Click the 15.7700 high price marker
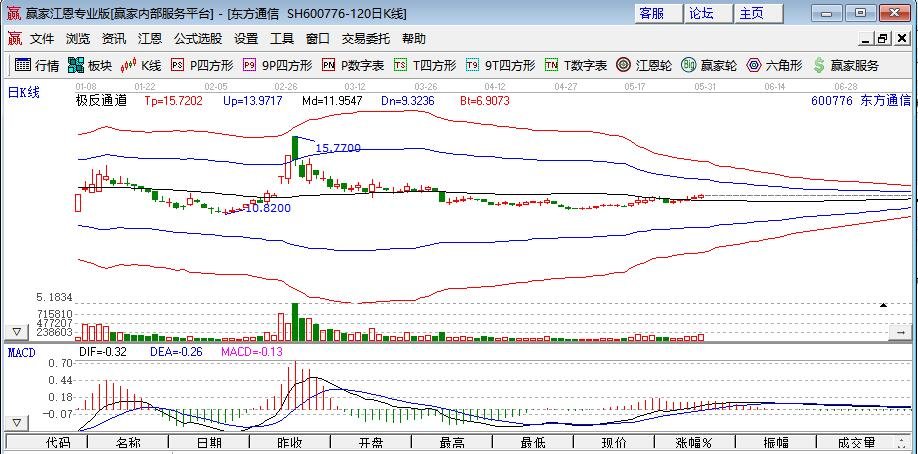 pos(338,148)
